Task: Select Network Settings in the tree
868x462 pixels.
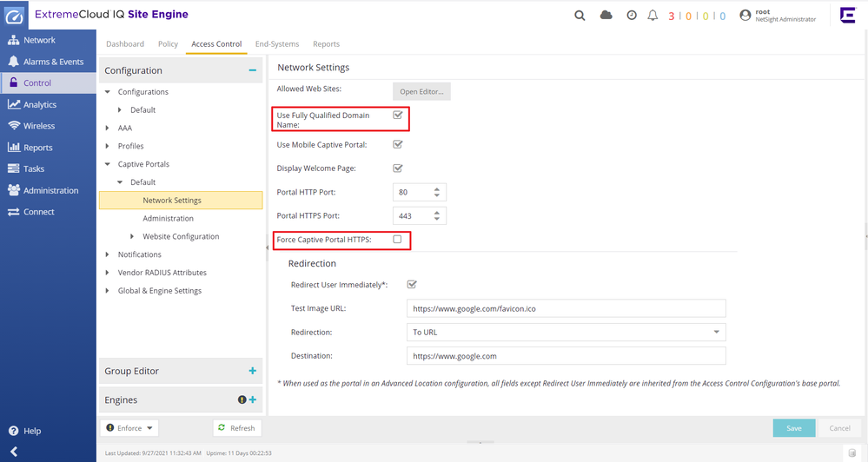Action: [181, 201]
